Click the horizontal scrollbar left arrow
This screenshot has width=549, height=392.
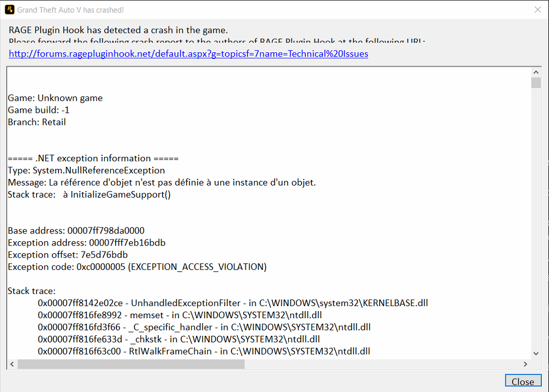click(12, 364)
